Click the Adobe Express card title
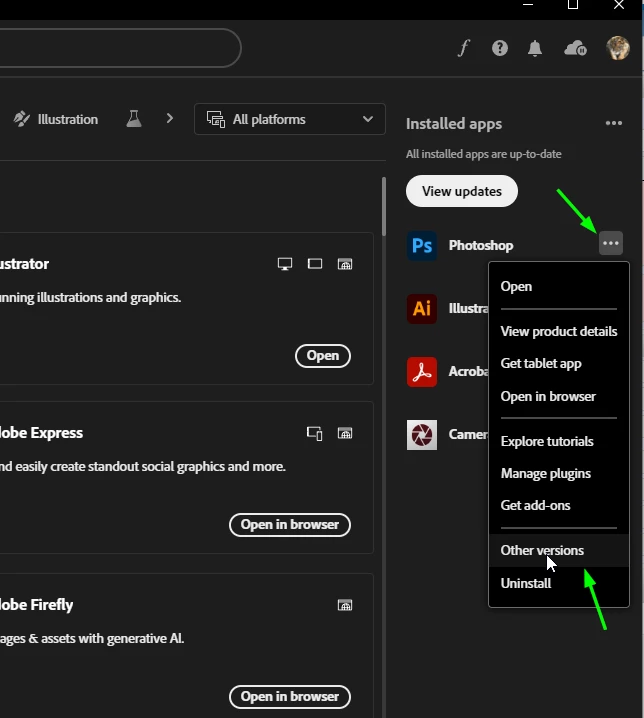Viewport: 644px width, 718px height. (41, 433)
